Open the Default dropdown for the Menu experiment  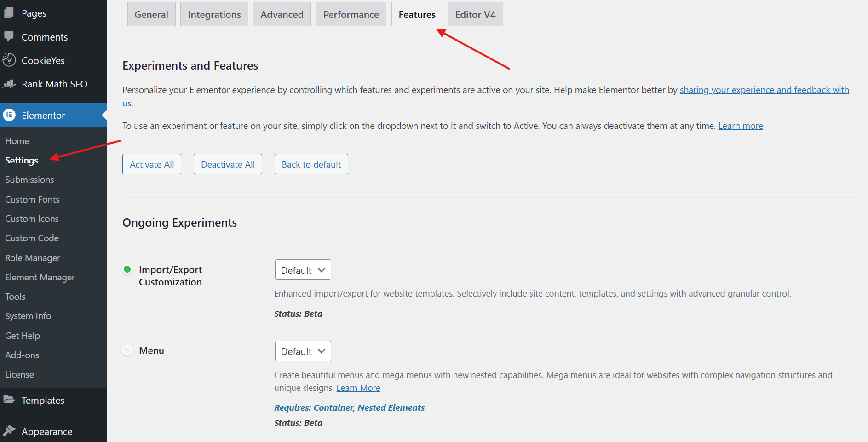point(302,351)
